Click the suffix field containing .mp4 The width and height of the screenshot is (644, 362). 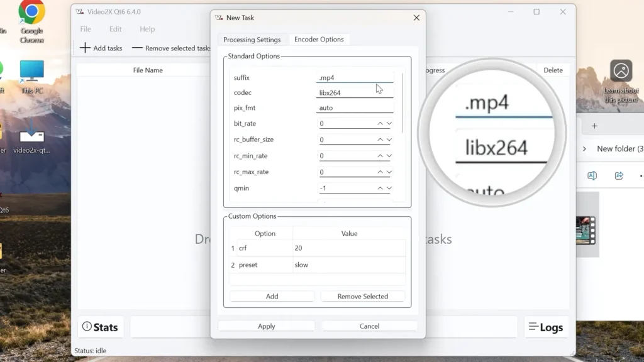(x=355, y=77)
